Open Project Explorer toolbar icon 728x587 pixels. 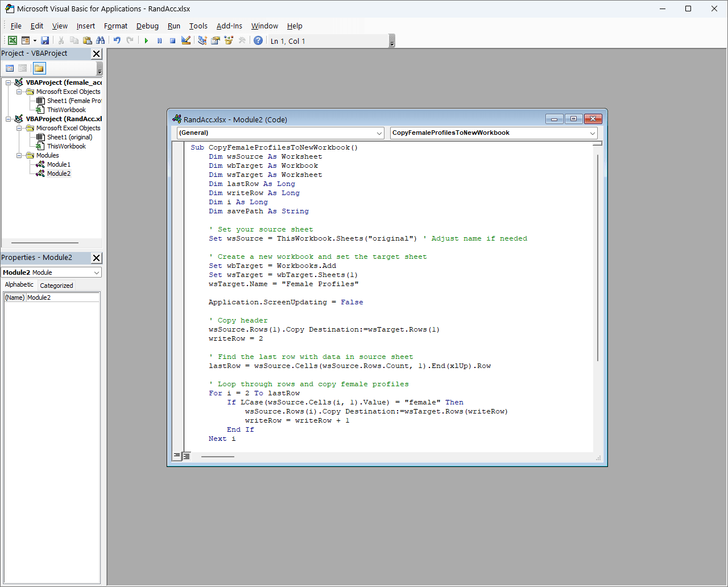coord(202,40)
